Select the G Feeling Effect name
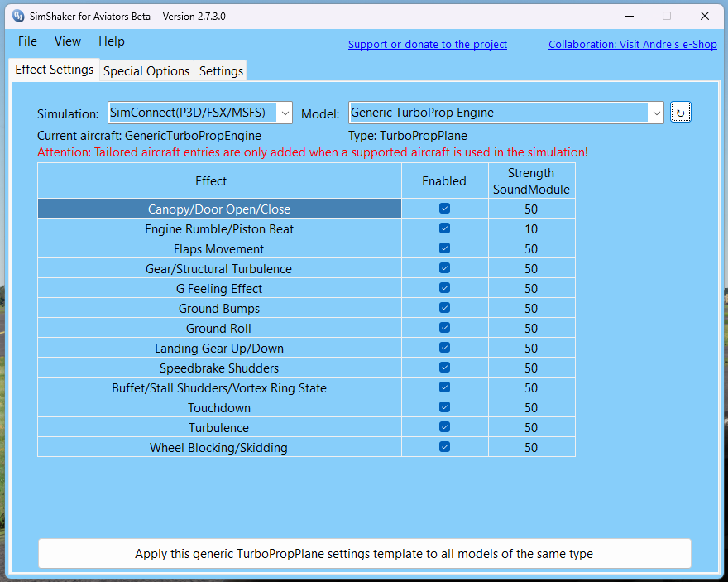The height and width of the screenshot is (582, 728). point(219,289)
